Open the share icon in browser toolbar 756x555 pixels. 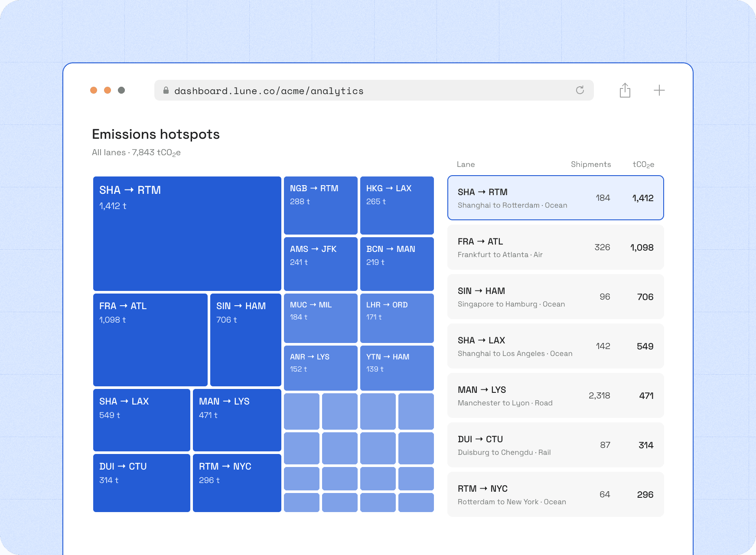[x=625, y=90]
